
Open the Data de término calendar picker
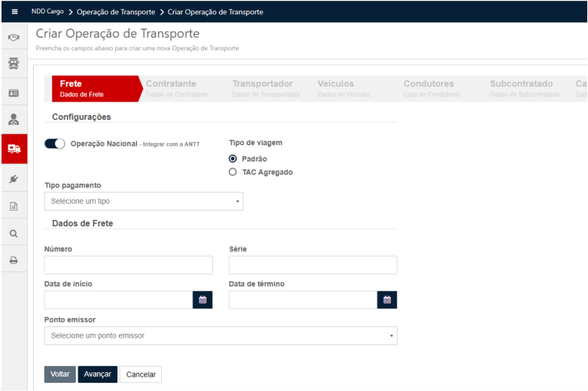(x=387, y=300)
